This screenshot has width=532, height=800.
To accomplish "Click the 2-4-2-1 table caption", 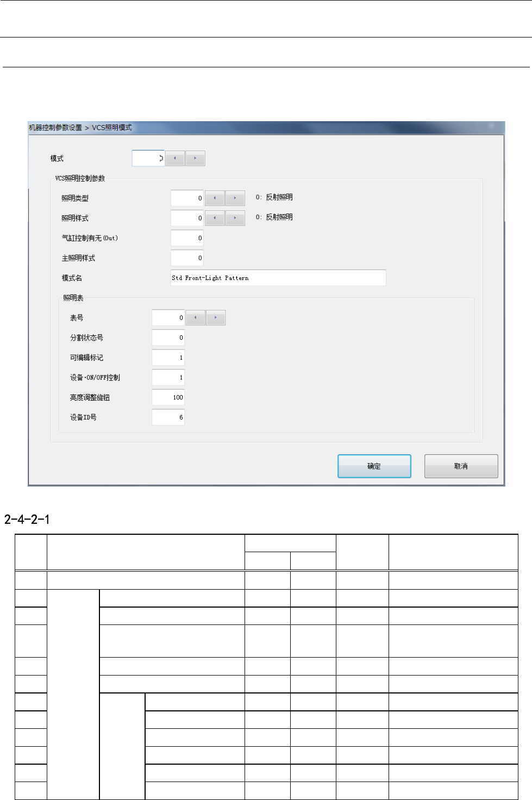I will coord(27,520).
